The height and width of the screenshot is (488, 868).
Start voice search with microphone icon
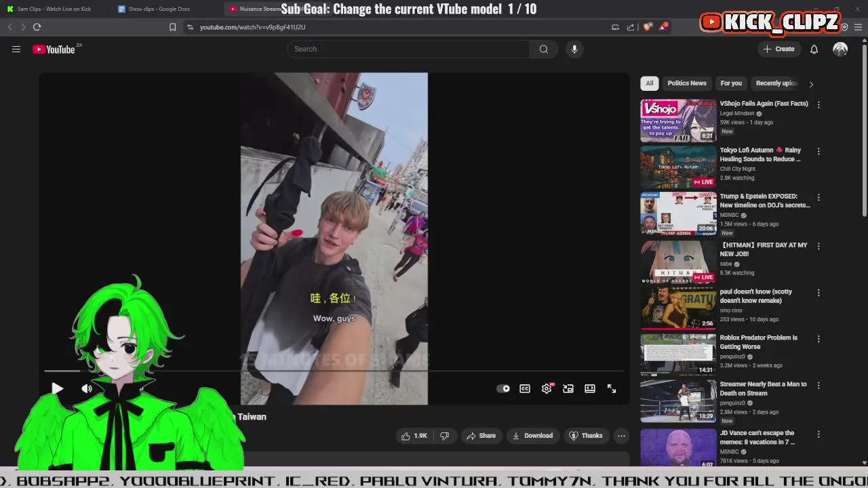coord(574,49)
